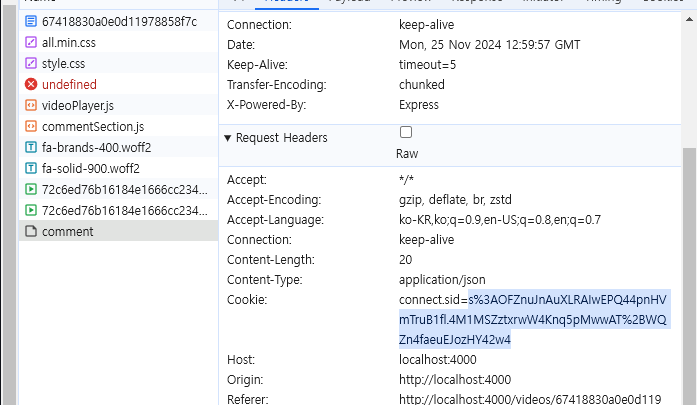
Task: Select the all.min.css request
Action: pos(118,42)
